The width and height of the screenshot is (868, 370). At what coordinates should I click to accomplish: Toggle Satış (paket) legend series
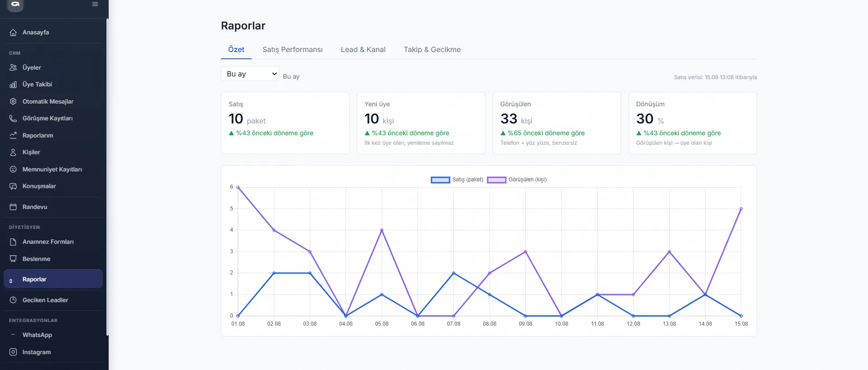(x=457, y=180)
